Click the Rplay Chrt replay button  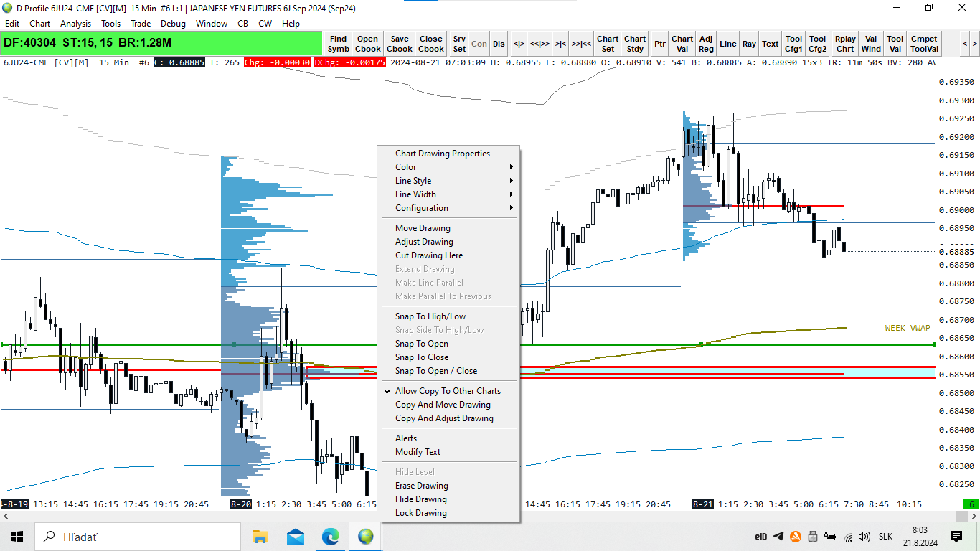[845, 44]
